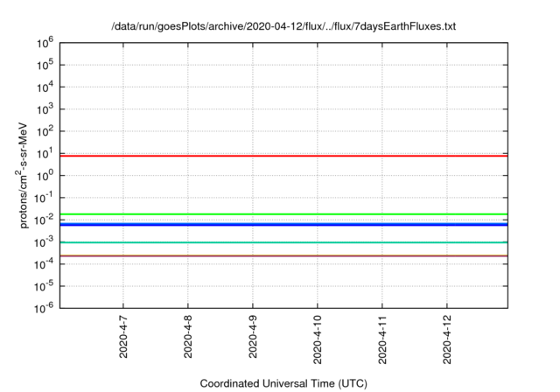Click the 2020-4-11 date label

coord(382,339)
